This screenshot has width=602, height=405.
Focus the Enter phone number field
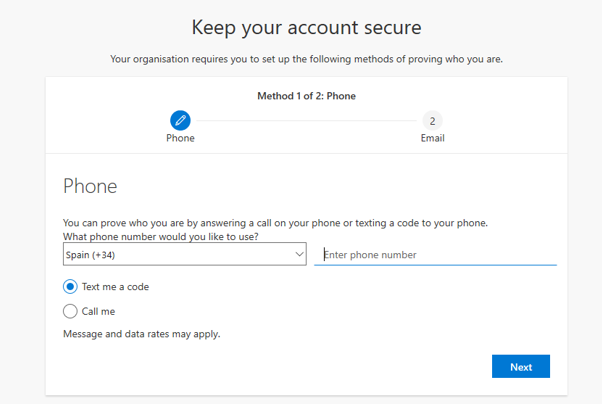(x=435, y=255)
